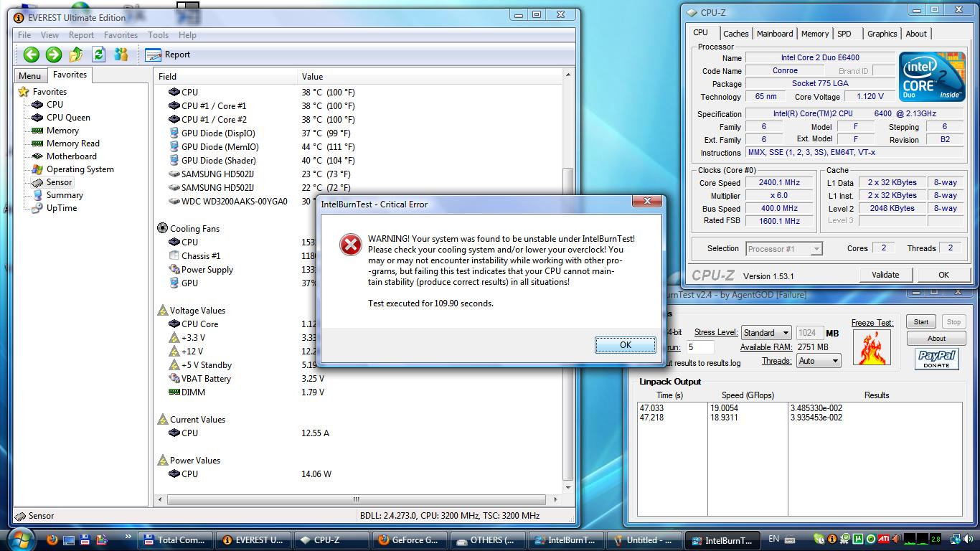Click the Freeze Test flame image
The width and height of the screenshot is (980, 551).
[x=873, y=347]
